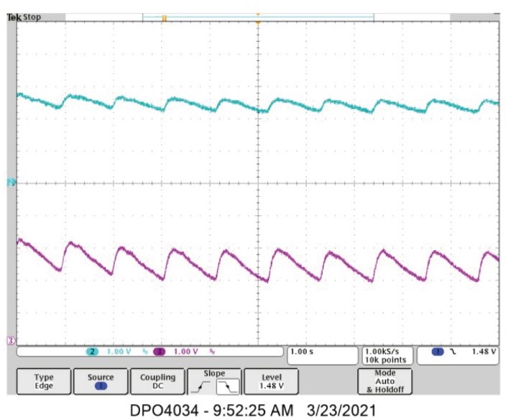Open the trigger Source menu
The image size is (506, 420).
point(101,382)
